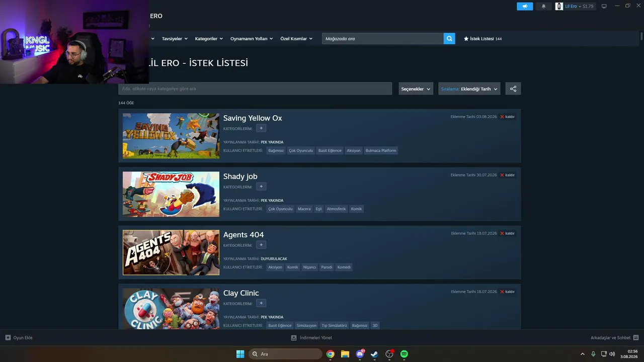This screenshot has height=362, width=644.
Task: Select the Parodi tag on Agents 404
Action: [327, 267]
